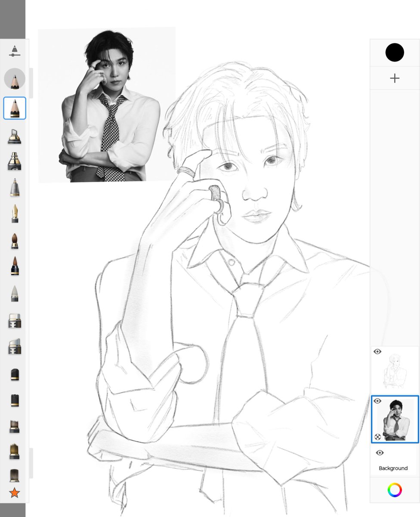Hide the reference photo layer
The height and width of the screenshot is (517, 420).
tap(377, 401)
